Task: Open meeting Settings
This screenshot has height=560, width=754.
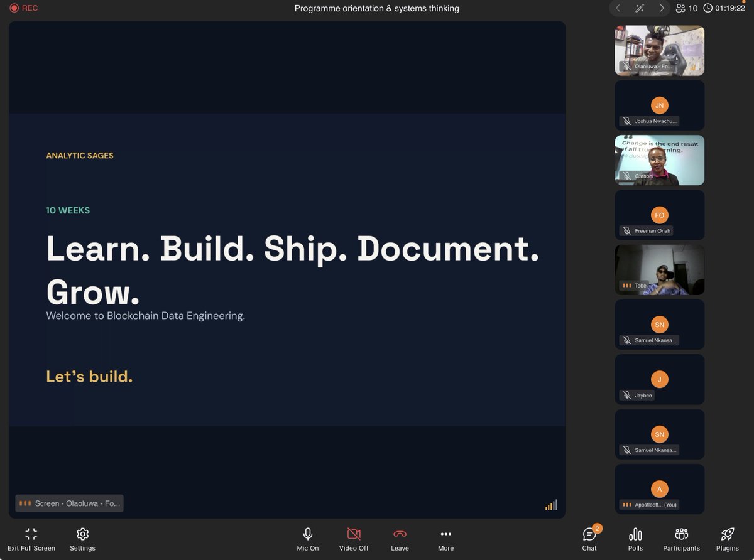Action: pos(82,539)
